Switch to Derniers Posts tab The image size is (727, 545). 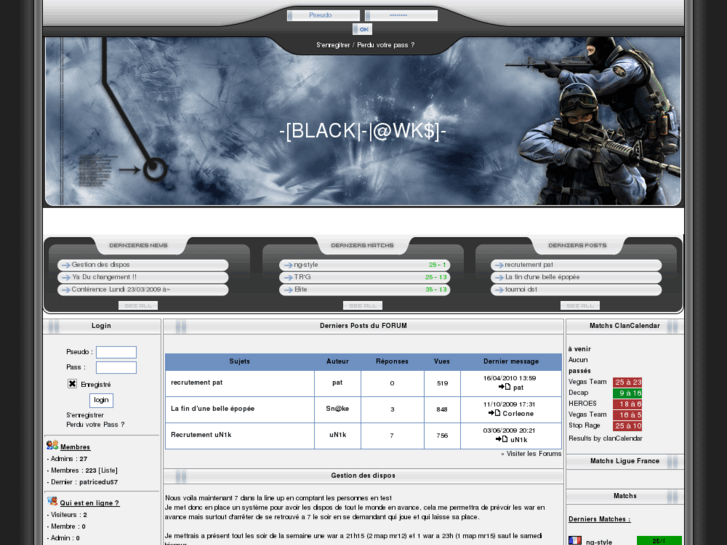[577, 245]
